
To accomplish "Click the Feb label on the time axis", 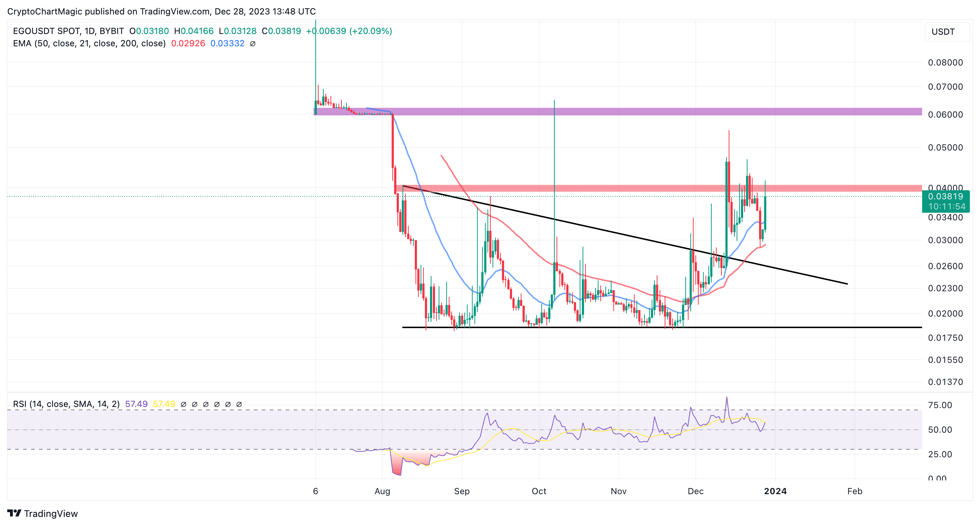I will point(855,491).
